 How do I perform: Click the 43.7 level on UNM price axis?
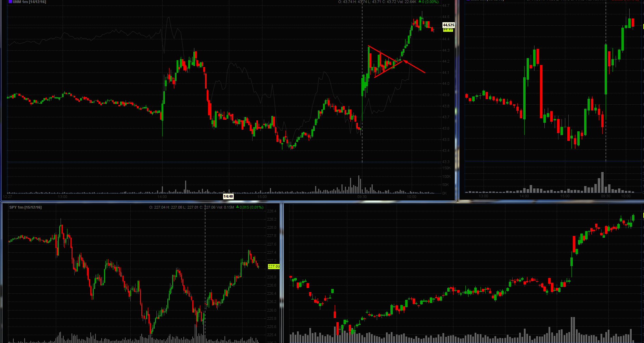(446, 117)
